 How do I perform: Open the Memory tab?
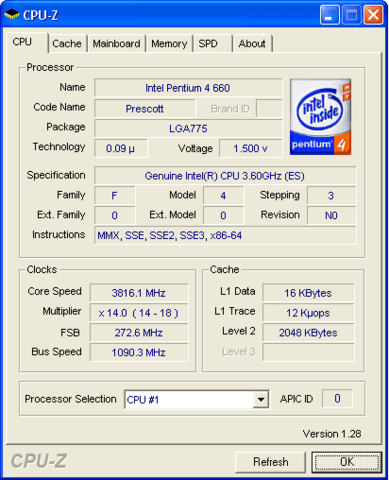(169, 44)
